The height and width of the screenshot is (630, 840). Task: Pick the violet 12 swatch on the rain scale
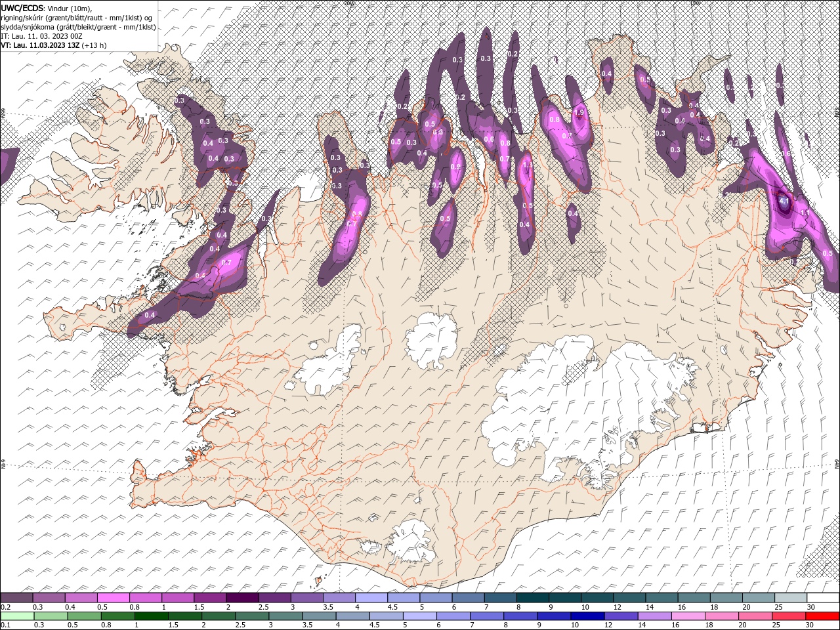click(620, 616)
